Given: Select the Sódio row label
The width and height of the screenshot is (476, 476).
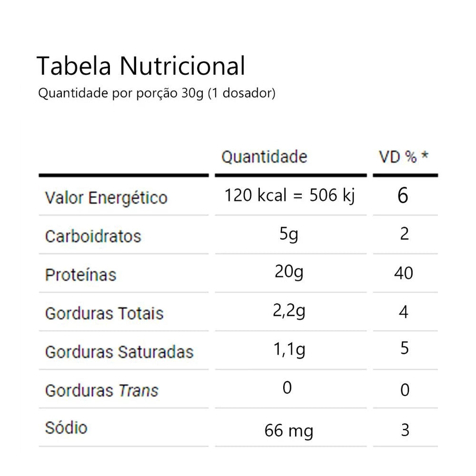Looking at the screenshot, I should 66,427.
